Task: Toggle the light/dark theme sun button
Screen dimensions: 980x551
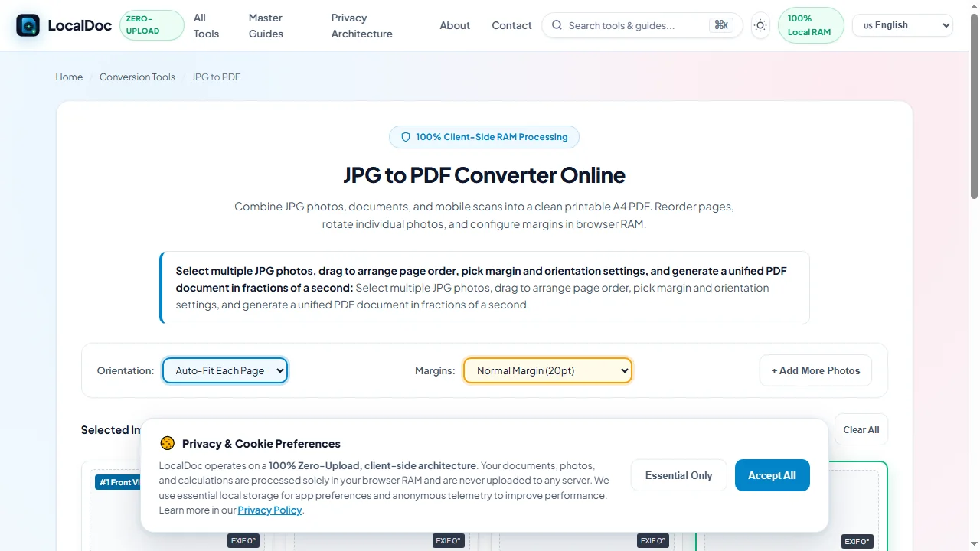Action: coord(760,25)
